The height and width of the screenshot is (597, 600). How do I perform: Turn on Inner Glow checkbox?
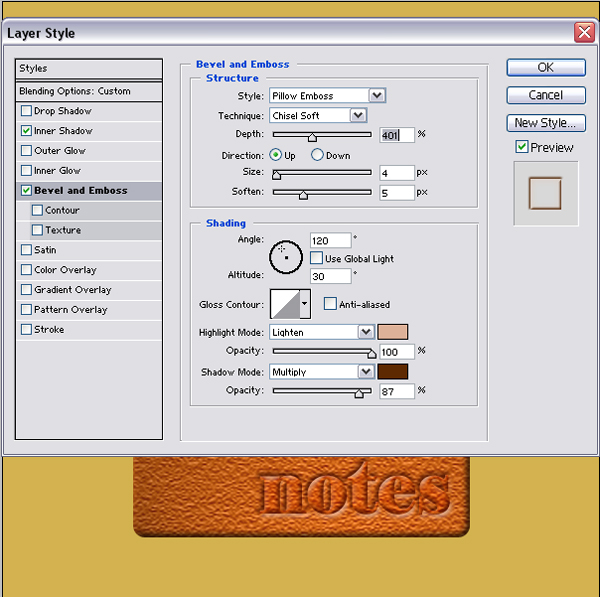(x=26, y=170)
